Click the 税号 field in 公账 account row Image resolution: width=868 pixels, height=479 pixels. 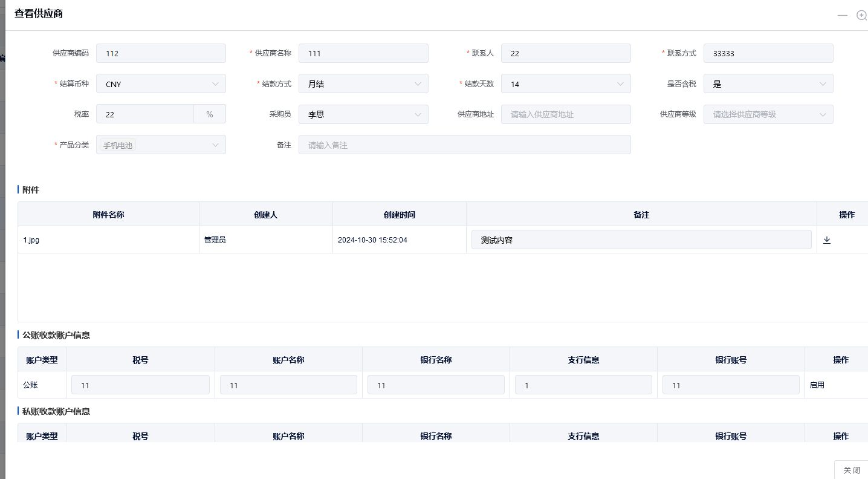pos(140,384)
